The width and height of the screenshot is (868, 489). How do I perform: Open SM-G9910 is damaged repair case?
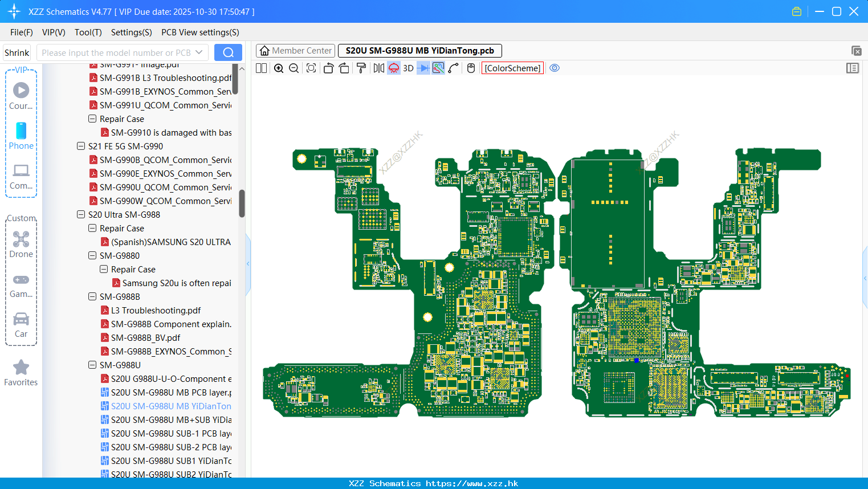(166, 132)
